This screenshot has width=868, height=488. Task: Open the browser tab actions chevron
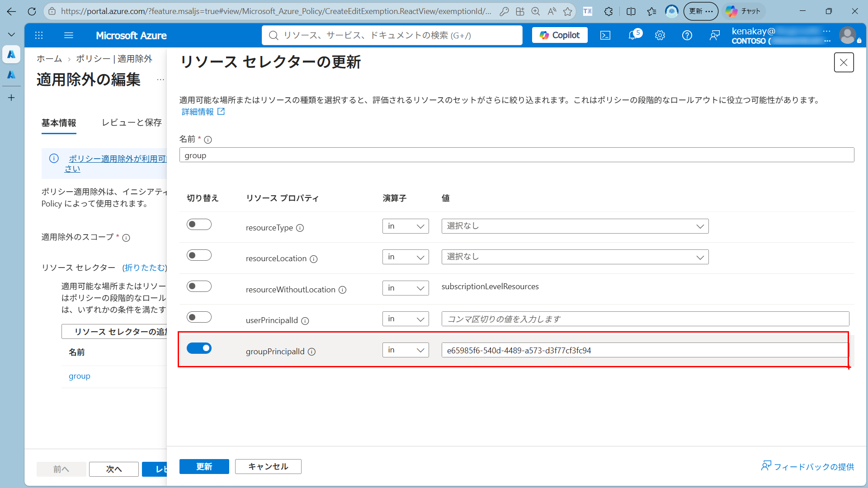click(x=11, y=34)
